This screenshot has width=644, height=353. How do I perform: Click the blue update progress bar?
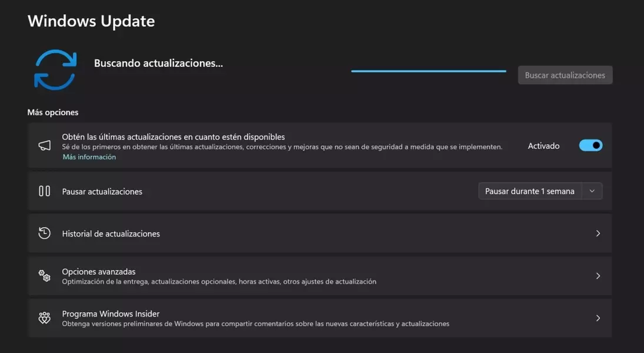pyautogui.click(x=428, y=71)
